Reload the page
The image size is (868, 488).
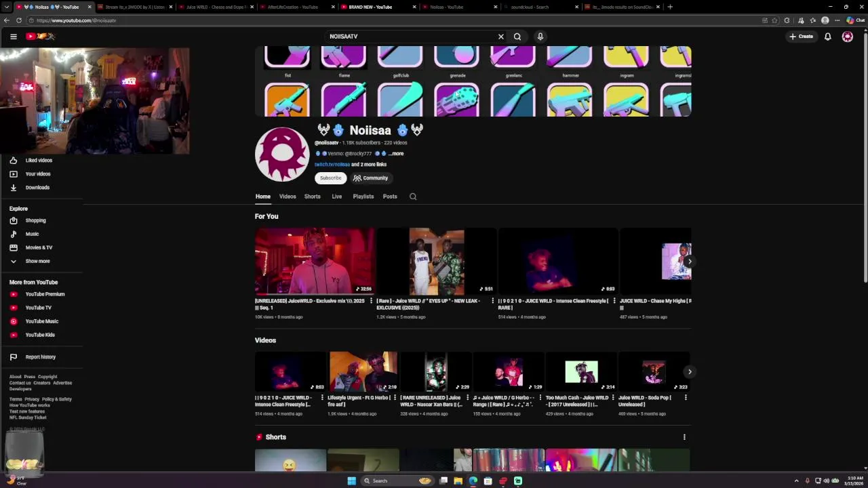[19, 20]
